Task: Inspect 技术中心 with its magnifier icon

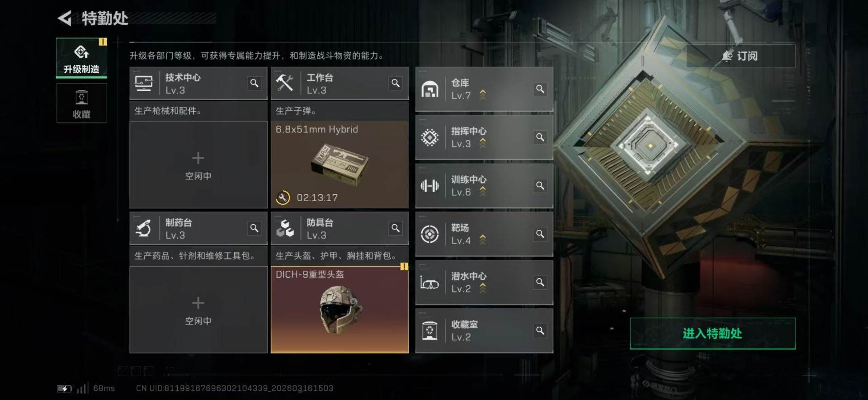Action: [255, 83]
